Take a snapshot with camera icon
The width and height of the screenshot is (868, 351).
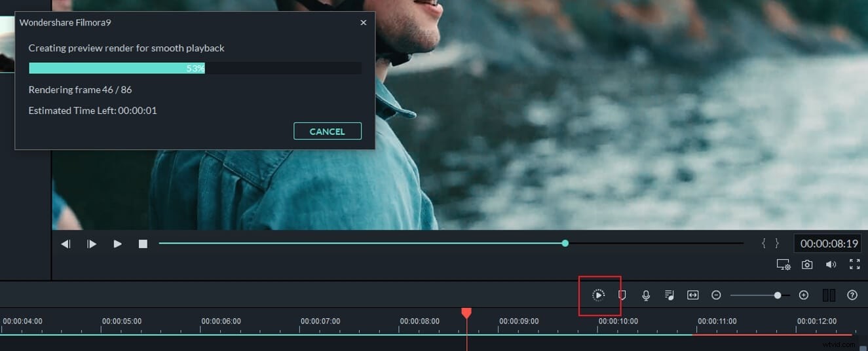[807, 265]
